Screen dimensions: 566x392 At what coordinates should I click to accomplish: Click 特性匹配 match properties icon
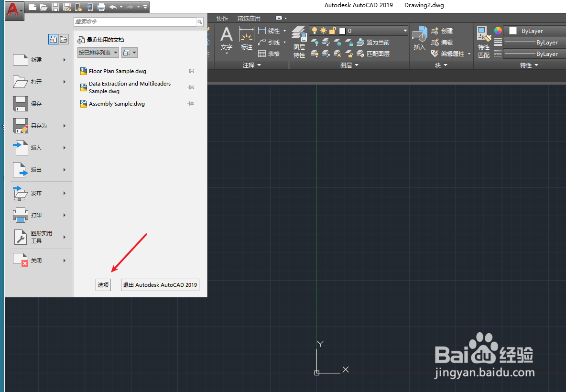484,42
